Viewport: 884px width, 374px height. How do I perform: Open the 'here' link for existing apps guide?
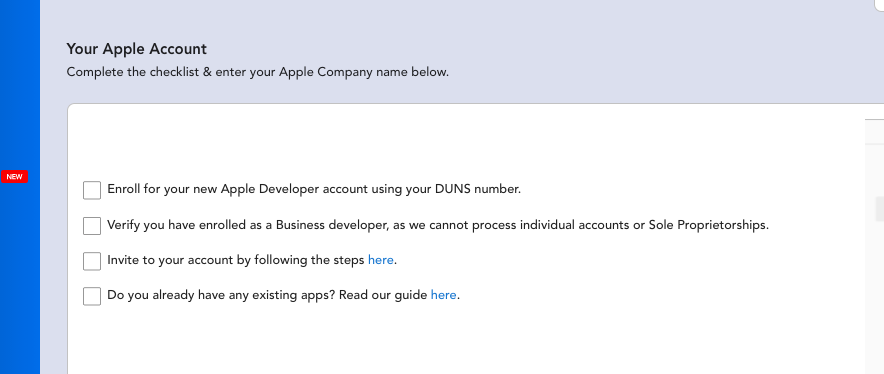[444, 295]
